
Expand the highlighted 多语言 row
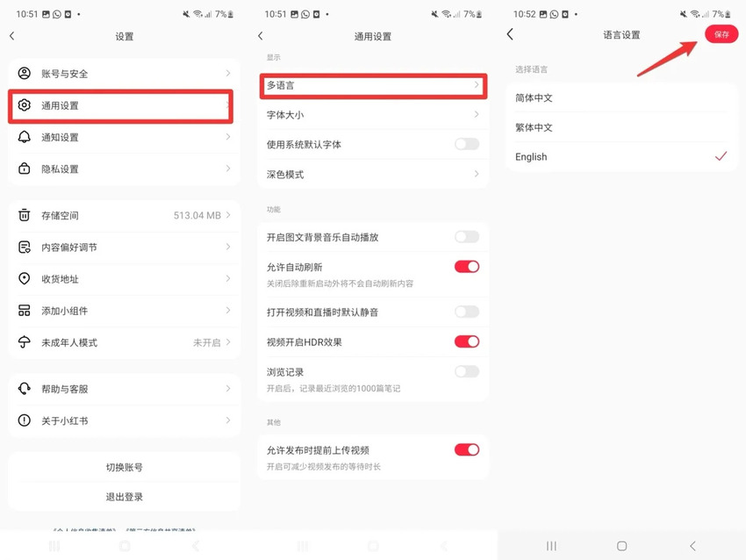click(x=372, y=85)
